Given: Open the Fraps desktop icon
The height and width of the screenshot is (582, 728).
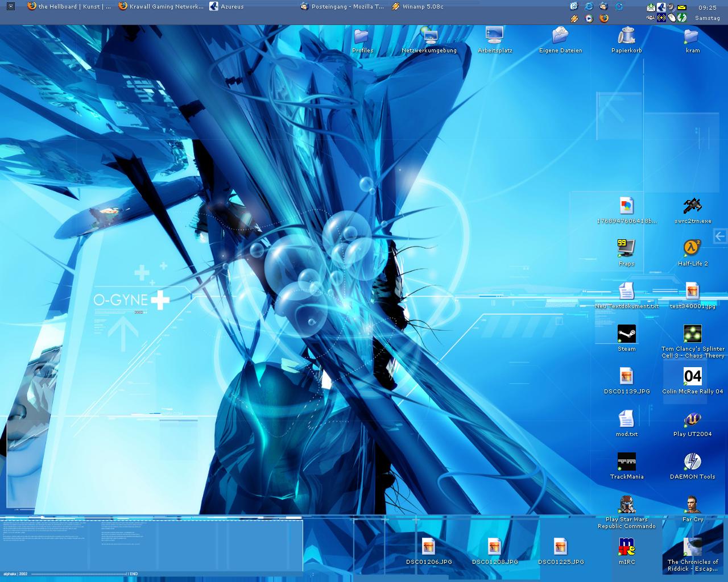Looking at the screenshot, I should tap(626, 249).
